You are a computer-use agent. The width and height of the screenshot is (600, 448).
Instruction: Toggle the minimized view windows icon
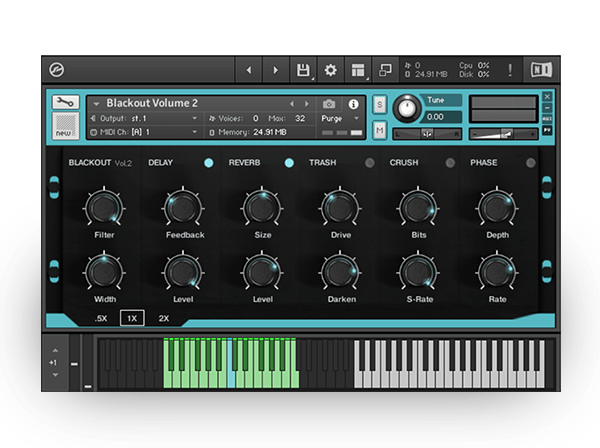click(x=385, y=70)
